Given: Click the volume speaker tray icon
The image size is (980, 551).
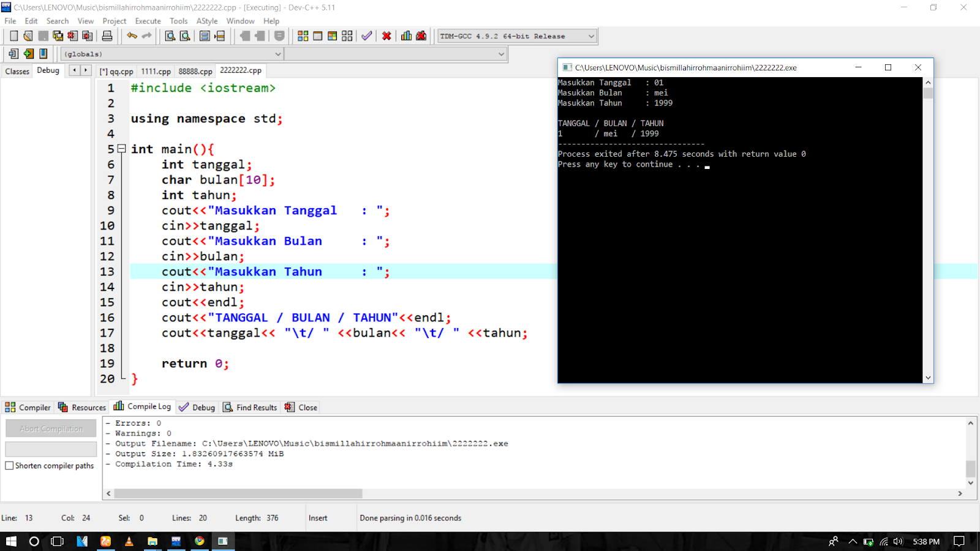Looking at the screenshot, I should [898, 541].
